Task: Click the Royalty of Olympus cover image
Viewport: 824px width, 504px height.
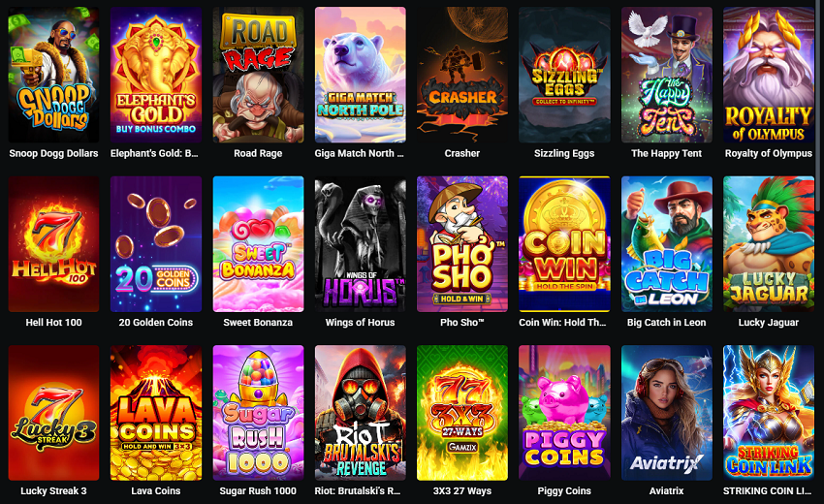Action: (769, 75)
